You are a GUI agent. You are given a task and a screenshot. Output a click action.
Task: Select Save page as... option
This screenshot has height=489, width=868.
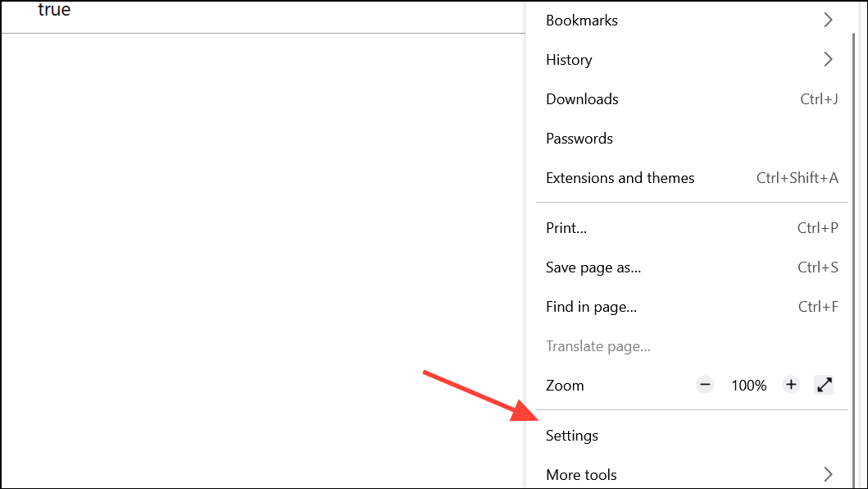[x=593, y=267]
